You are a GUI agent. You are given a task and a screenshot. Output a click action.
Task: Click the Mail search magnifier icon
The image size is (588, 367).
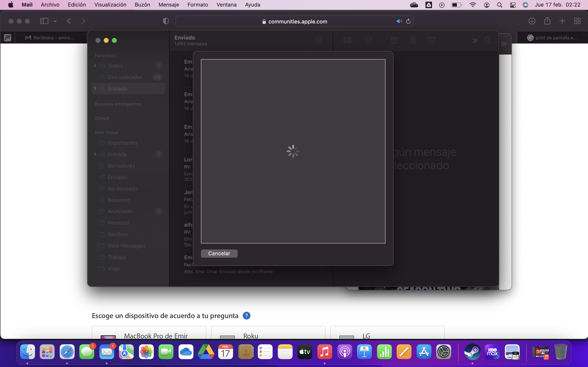pyautogui.click(x=488, y=40)
